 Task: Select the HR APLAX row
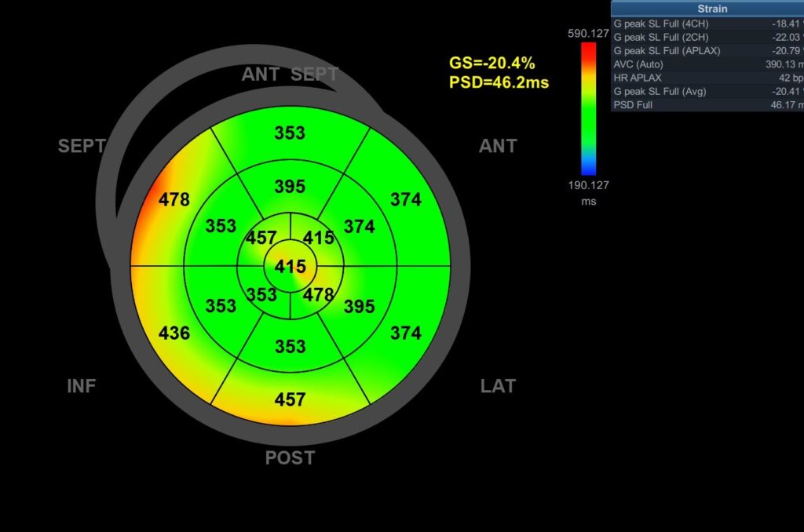pos(707,78)
